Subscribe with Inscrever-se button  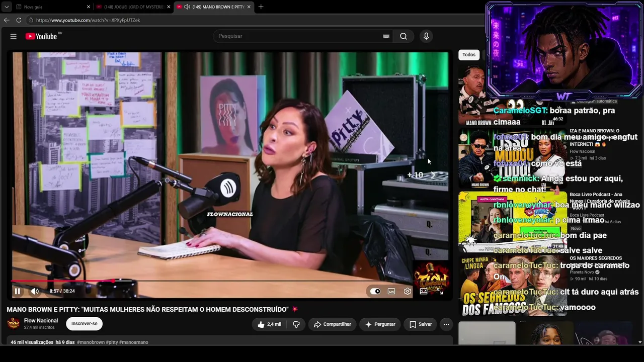85,324
